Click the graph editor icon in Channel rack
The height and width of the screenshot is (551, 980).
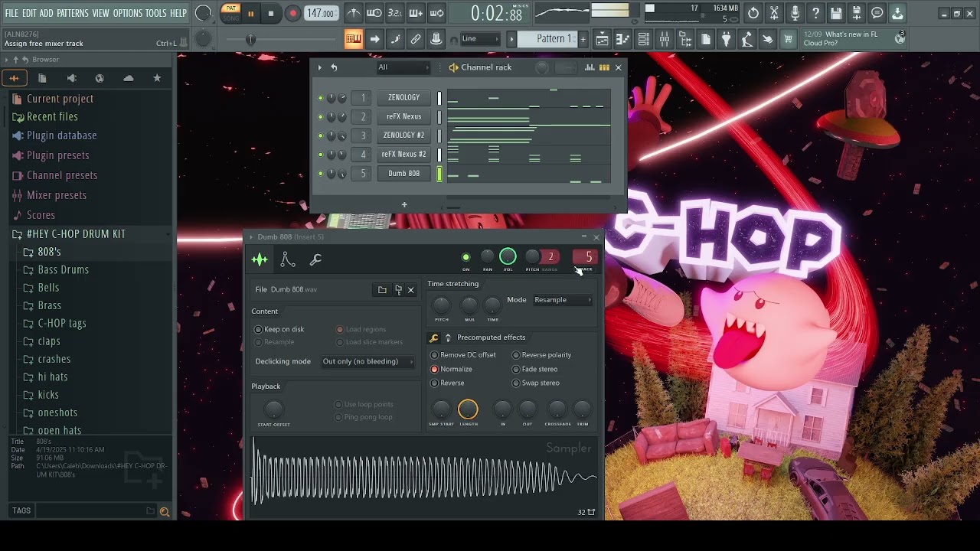click(x=590, y=67)
